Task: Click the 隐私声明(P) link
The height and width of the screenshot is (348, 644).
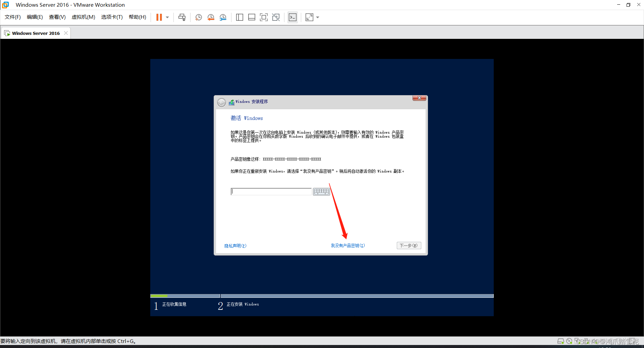Action: pos(235,246)
